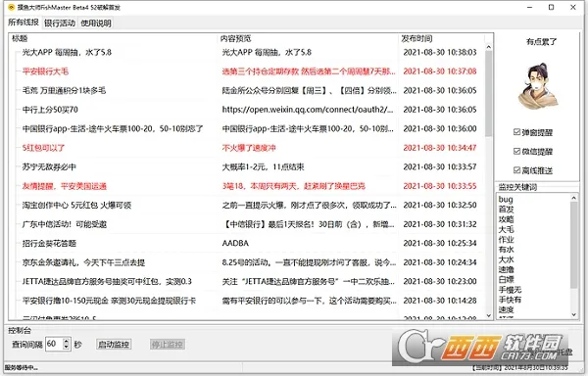
Task: Click the red preview text 不火爆了速度冲
Action: [249, 148]
